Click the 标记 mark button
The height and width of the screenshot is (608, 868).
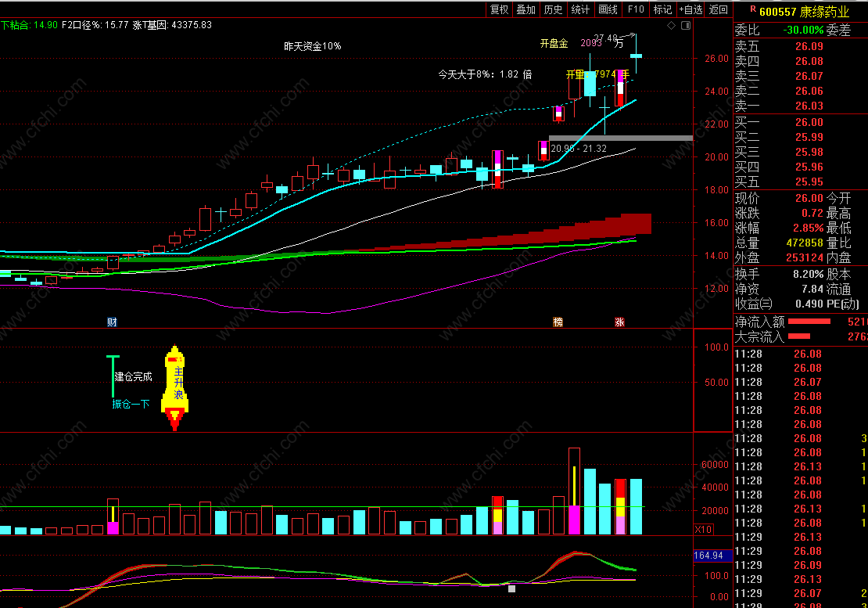[662, 9]
